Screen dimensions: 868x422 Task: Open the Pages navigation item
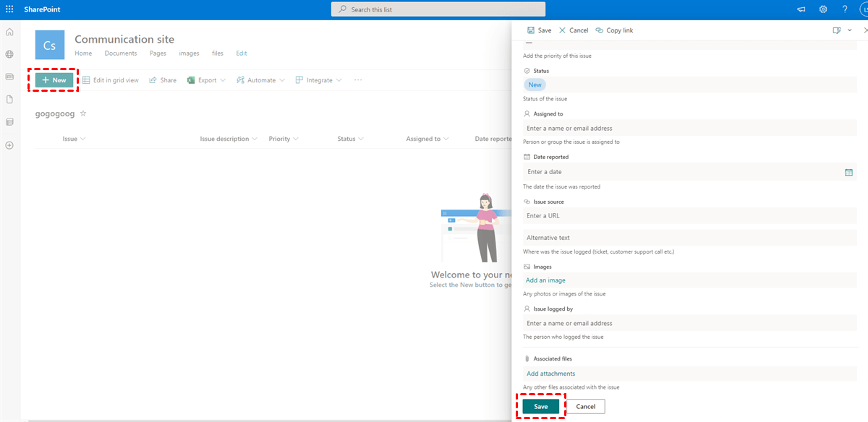click(x=158, y=53)
